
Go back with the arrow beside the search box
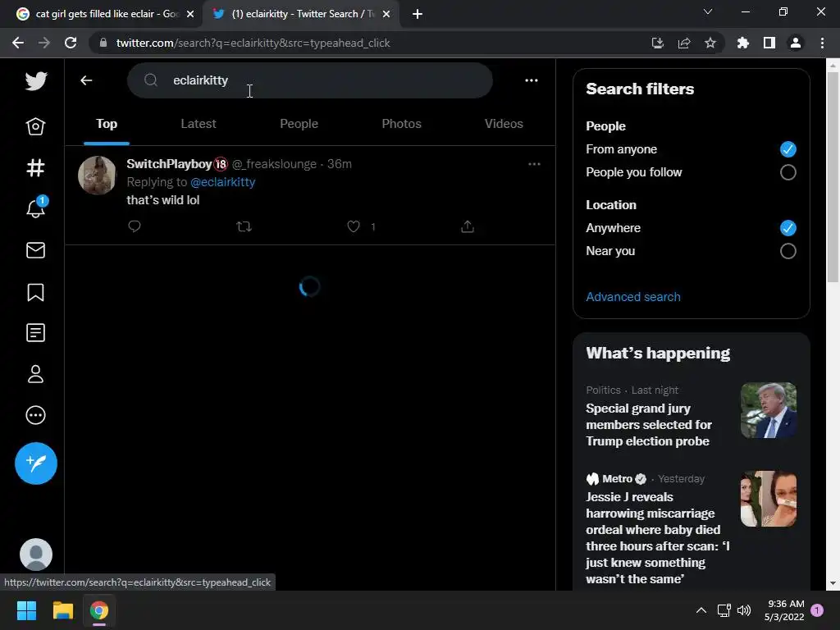pyautogui.click(x=86, y=80)
